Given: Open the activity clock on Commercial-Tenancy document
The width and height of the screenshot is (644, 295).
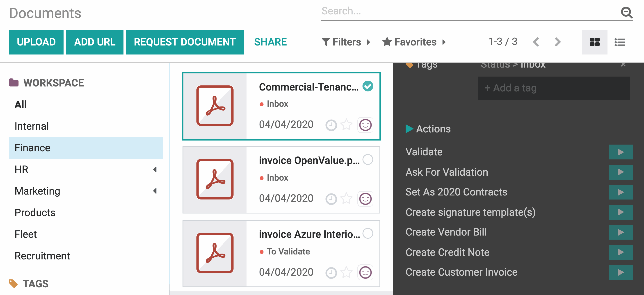Looking at the screenshot, I should coord(331,125).
